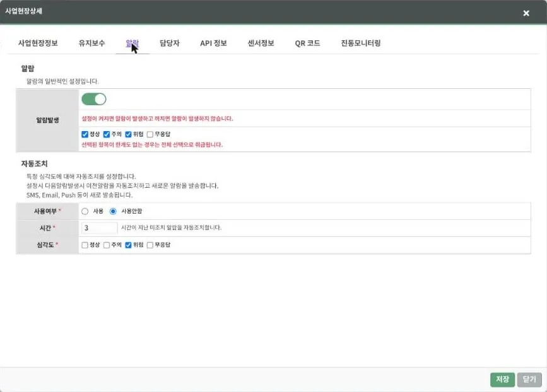Uncheck 주의 in 알람발생 row
The image size is (547, 392).
click(107, 134)
